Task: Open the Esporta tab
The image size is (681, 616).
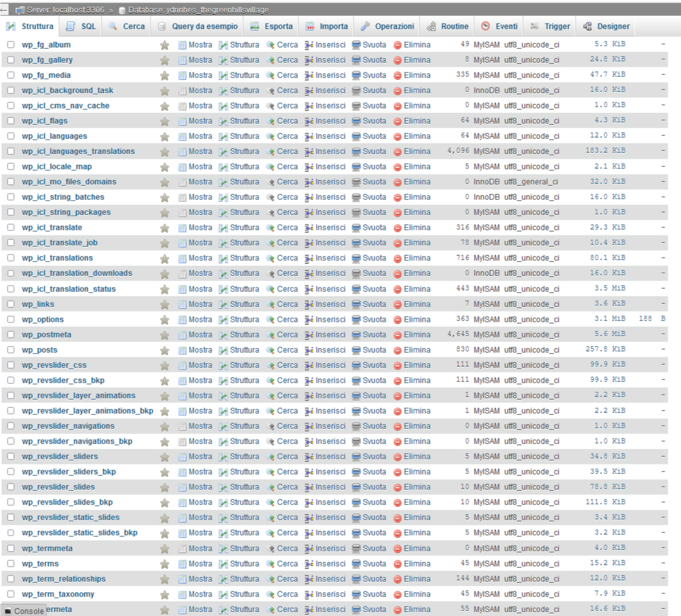Action: pyautogui.click(x=272, y=27)
